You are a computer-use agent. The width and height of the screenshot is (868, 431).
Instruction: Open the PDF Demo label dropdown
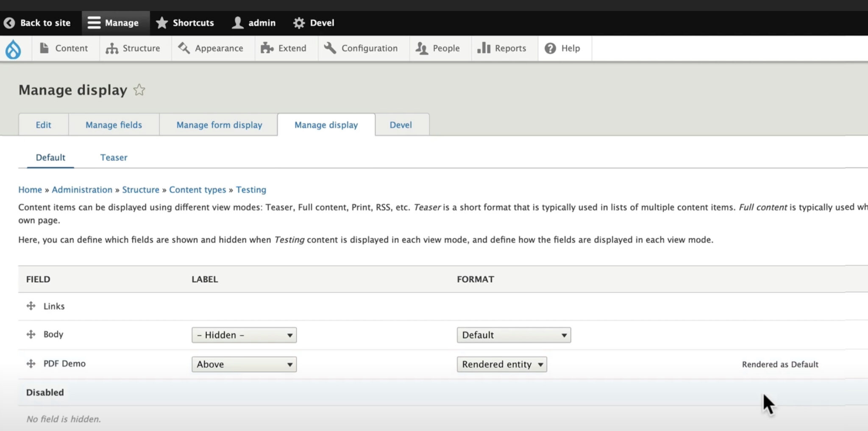(244, 364)
